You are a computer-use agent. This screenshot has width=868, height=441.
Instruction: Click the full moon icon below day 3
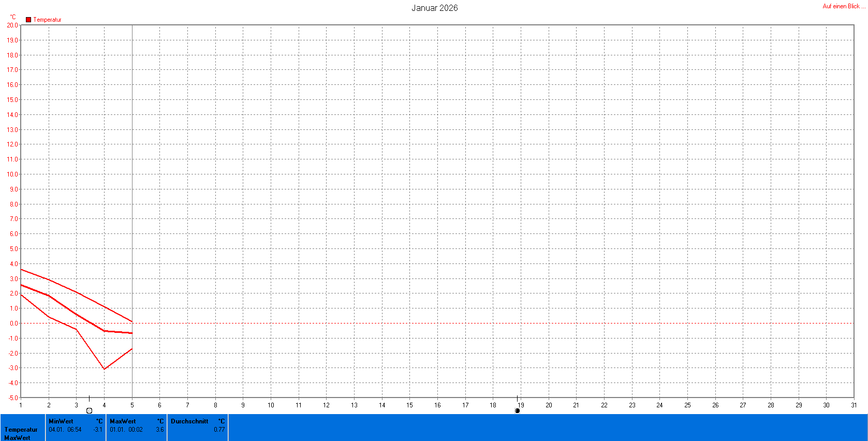(x=89, y=410)
